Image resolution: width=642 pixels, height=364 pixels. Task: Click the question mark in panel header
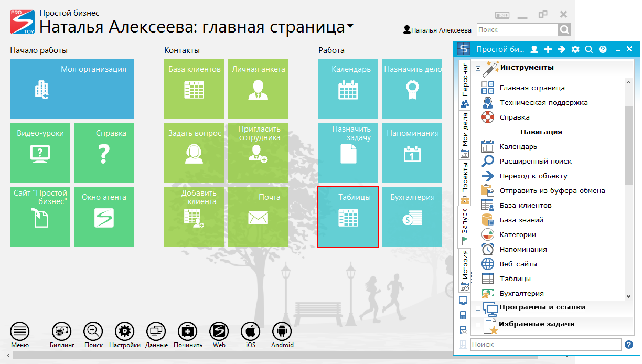(x=603, y=49)
